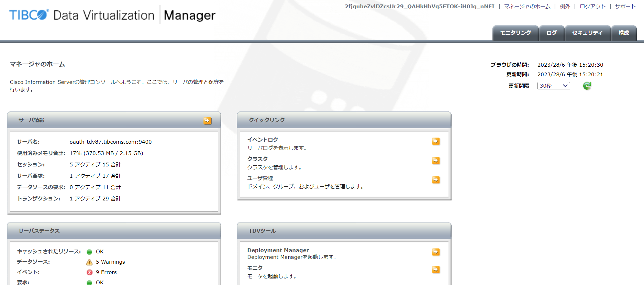This screenshot has width=644, height=285.
Task: Click the サポート link
Action: (x=625, y=7)
